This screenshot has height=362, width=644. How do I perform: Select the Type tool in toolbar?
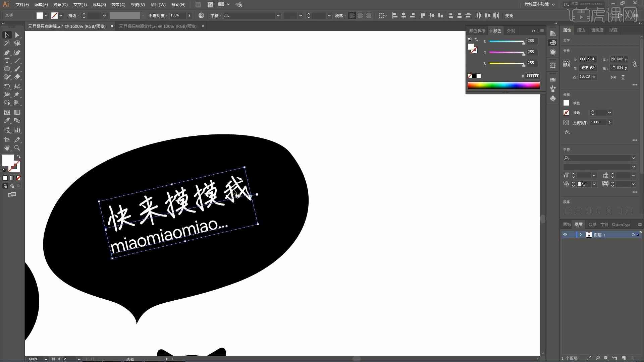click(x=7, y=61)
